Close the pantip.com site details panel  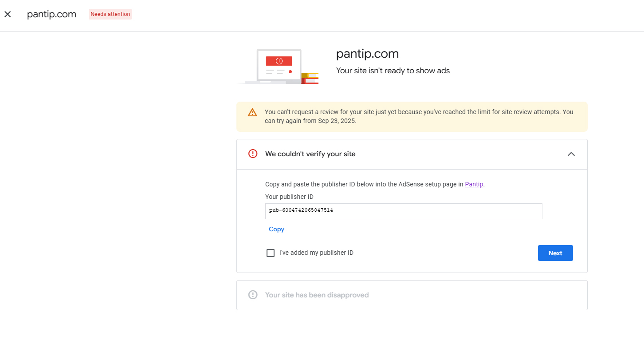[8, 14]
